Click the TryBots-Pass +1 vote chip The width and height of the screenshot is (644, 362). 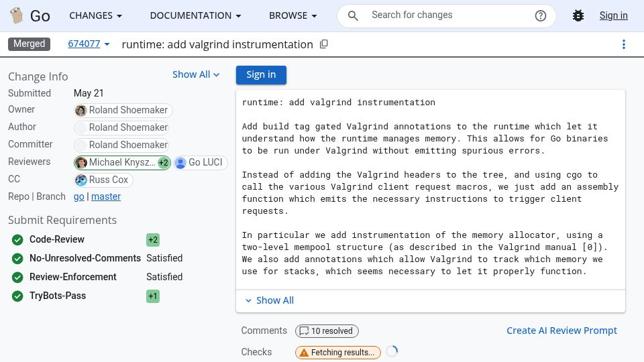[x=153, y=296]
